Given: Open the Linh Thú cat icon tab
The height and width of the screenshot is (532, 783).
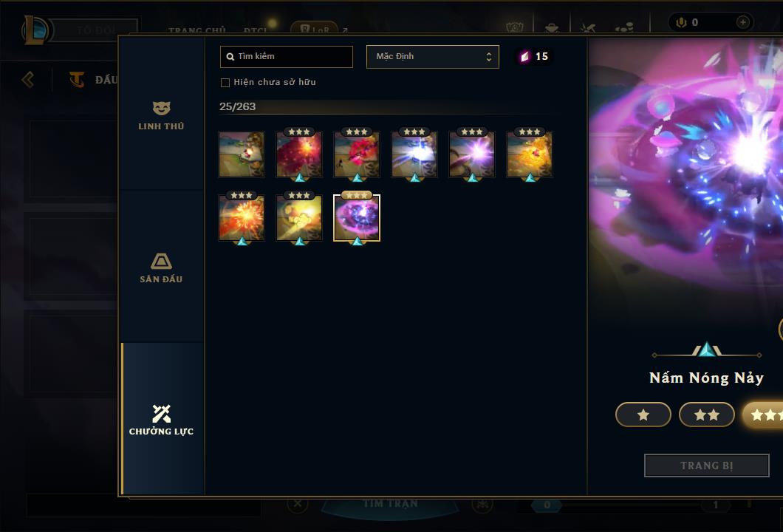Looking at the screenshot, I should click(161, 108).
